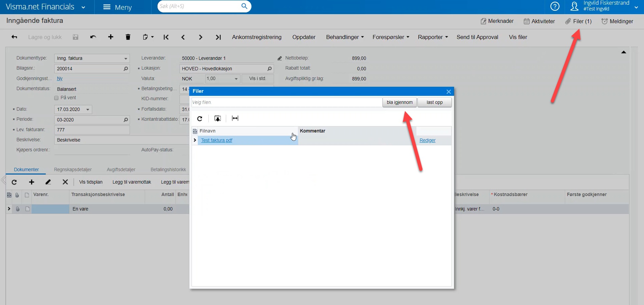The image size is (644, 305).
Task: Switch to the Regnskapsdetaljer tab
Action: pyautogui.click(x=73, y=169)
